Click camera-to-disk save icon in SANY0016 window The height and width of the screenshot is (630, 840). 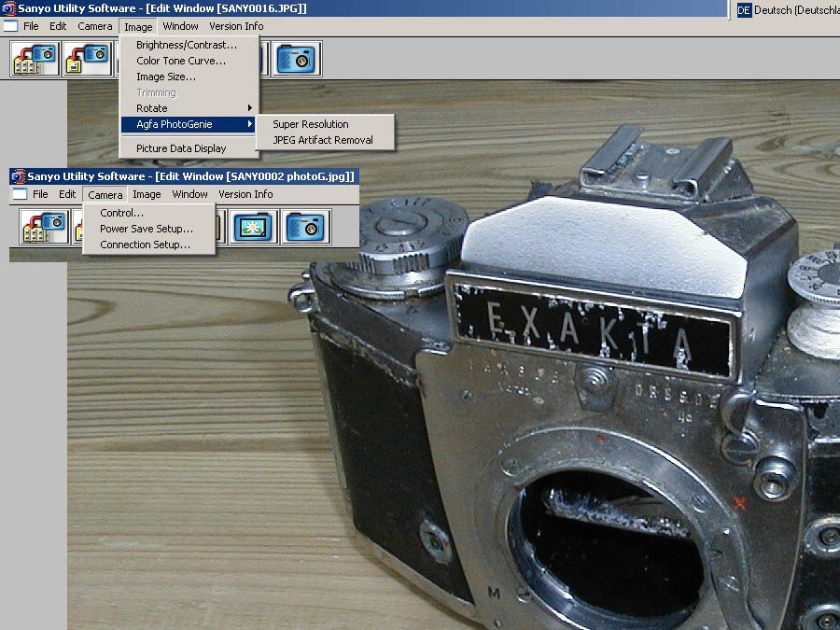[88, 59]
